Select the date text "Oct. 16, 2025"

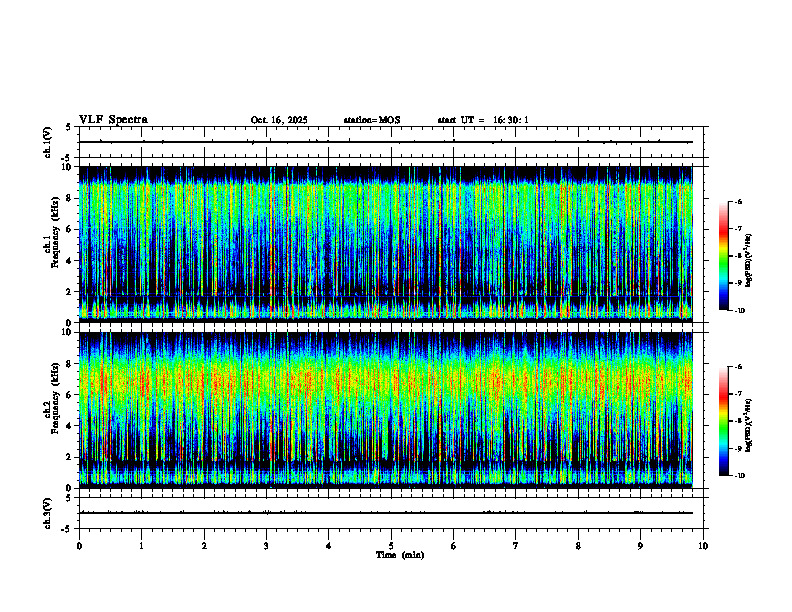point(279,120)
